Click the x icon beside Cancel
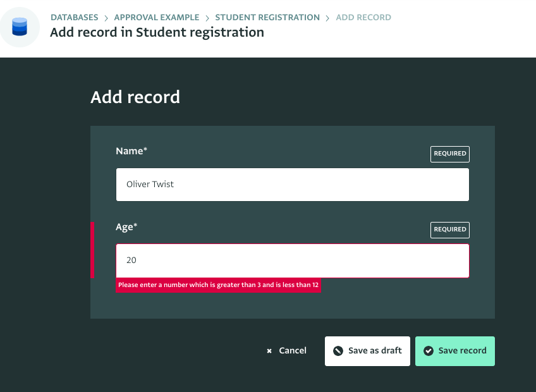Viewport: 536px width, 392px height. [269, 351]
